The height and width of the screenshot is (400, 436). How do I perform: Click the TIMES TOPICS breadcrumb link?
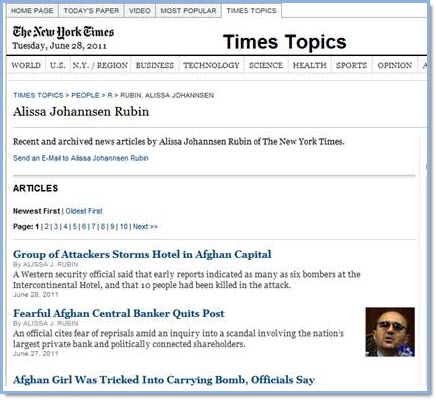pos(38,95)
